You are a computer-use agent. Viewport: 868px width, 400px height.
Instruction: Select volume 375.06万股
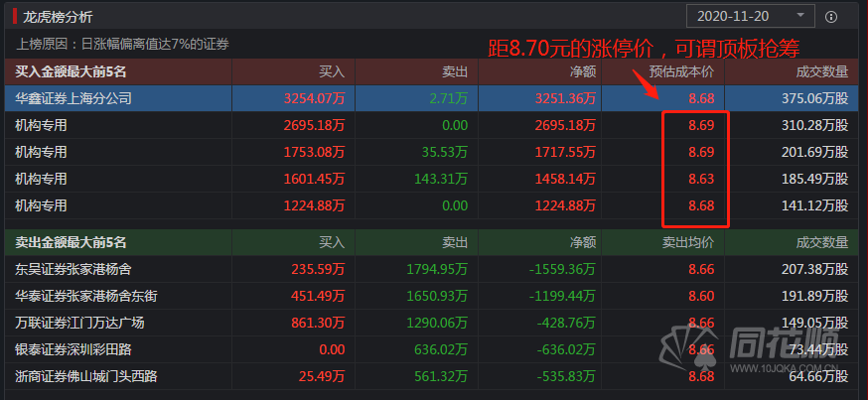[x=813, y=98]
